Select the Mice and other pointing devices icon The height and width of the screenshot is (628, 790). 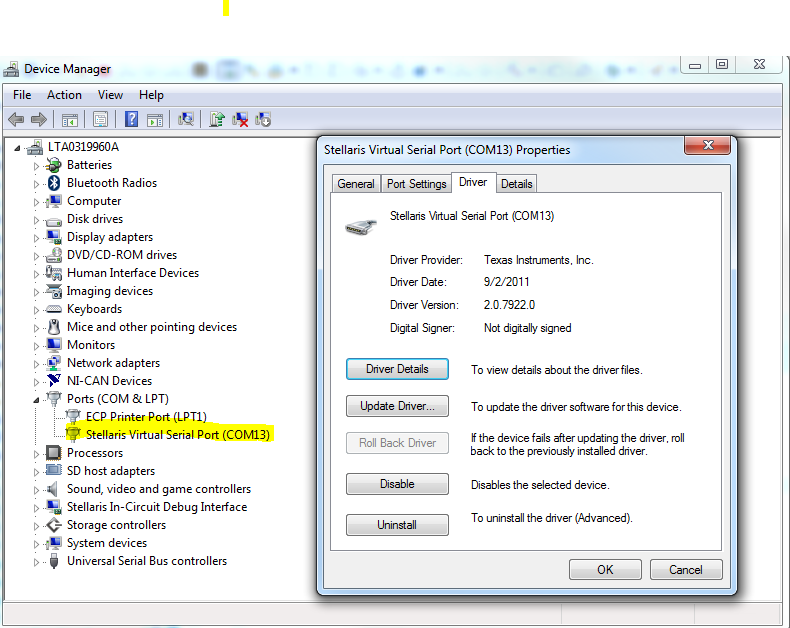click(x=54, y=327)
